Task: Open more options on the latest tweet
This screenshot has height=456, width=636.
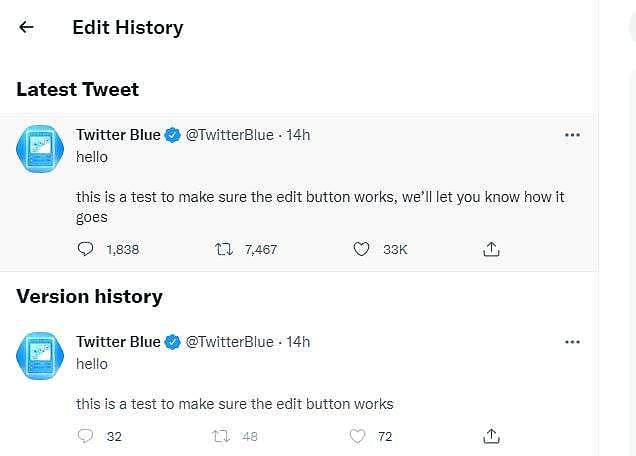Action: [572, 135]
